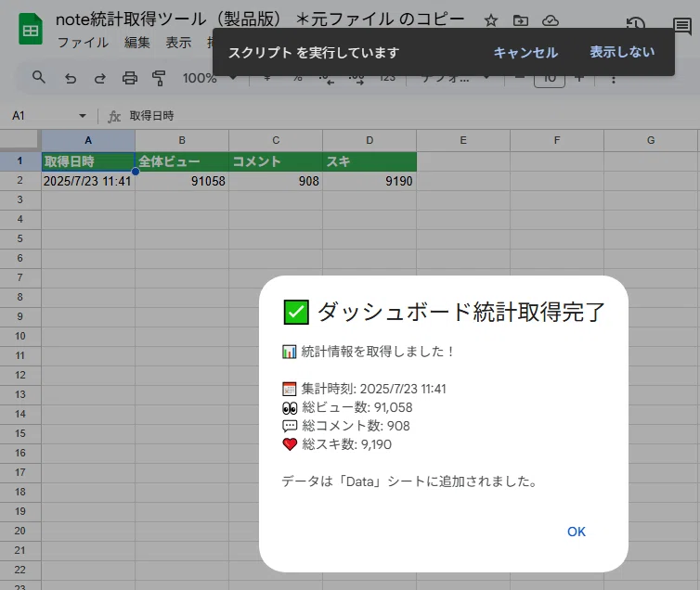Redo the last action
The image size is (700, 590).
point(100,79)
